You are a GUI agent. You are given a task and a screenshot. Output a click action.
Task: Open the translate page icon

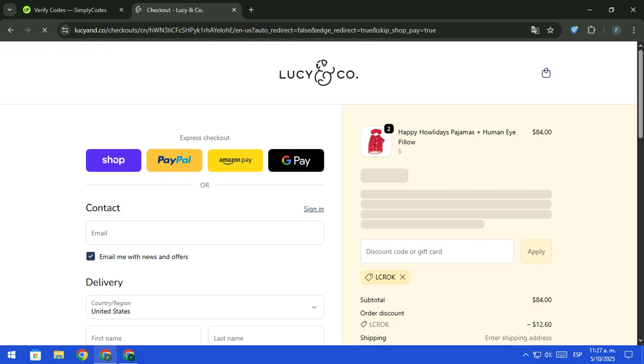pos(535,30)
